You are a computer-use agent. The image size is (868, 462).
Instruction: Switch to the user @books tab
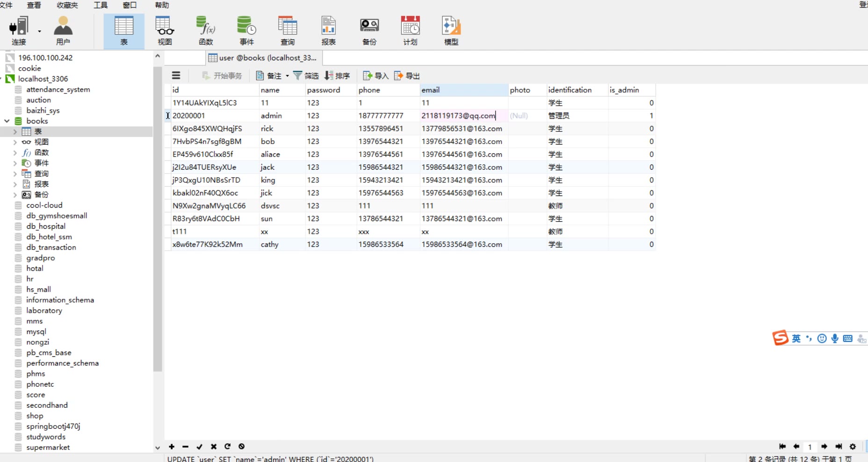pos(264,58)
